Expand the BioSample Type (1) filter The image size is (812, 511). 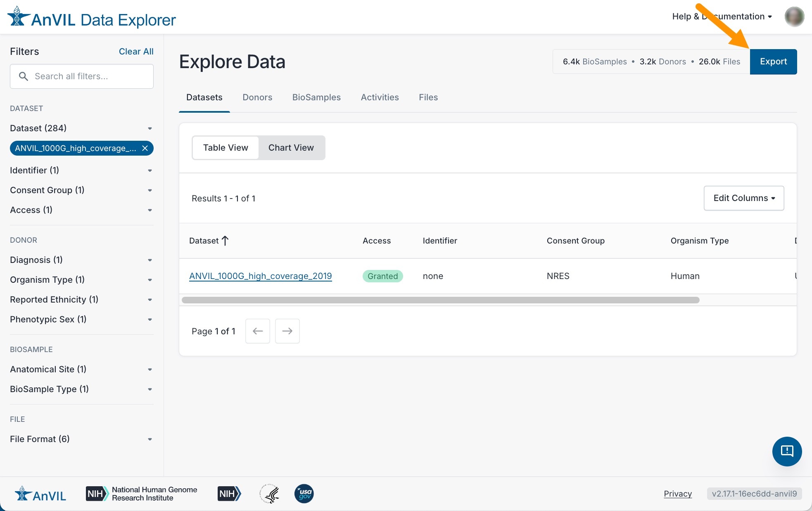pos(82,389)
